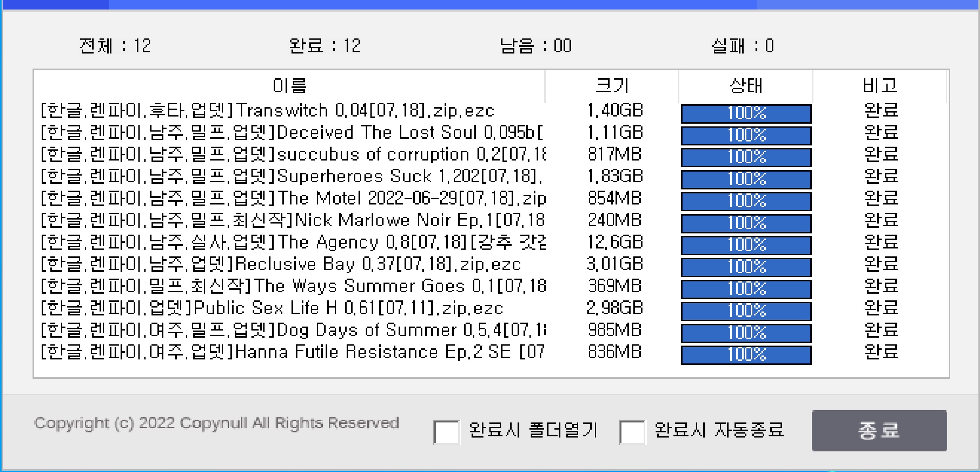Click the 종료 button
This screenshot has height=472, width=980.
pos(879,430)
